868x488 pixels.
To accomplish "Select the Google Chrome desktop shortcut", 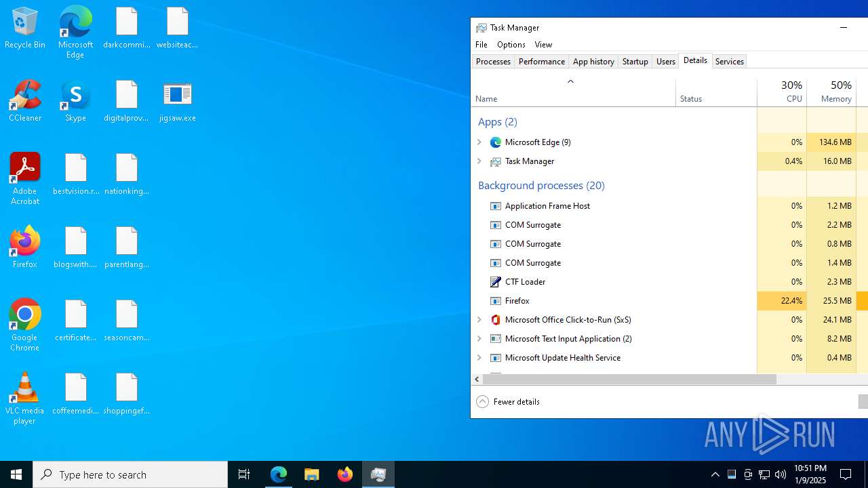I will 25,325.
